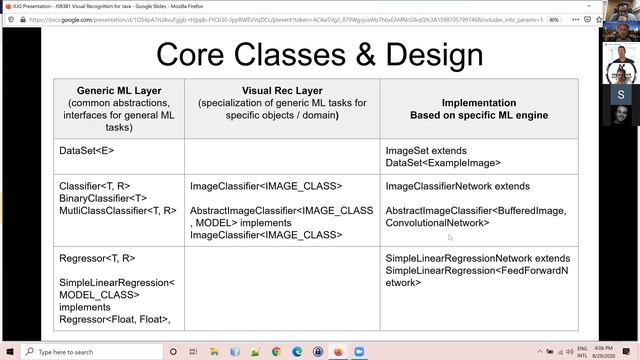640x360 pixels.
Task: Click the BinaryClassifier<T> text
Action: pyautogui.click(x=103, y=198)
